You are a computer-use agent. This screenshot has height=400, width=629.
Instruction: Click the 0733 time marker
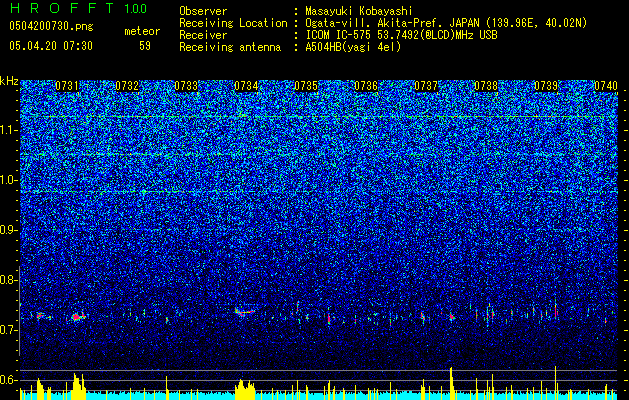coord(186,86)
